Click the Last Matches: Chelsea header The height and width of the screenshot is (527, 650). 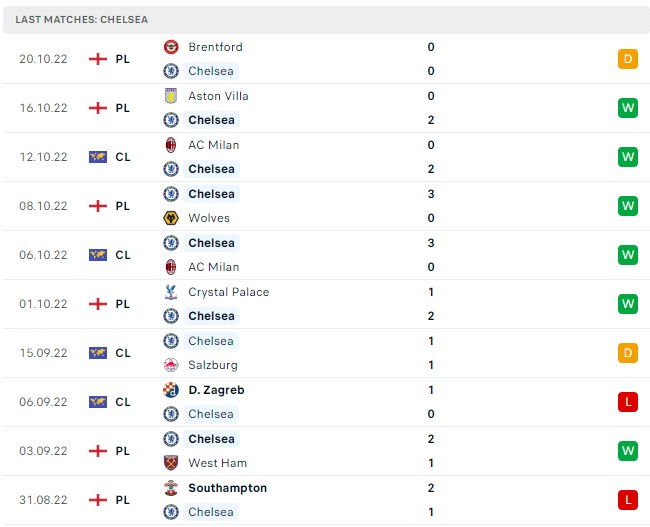(x=82, y=19)
